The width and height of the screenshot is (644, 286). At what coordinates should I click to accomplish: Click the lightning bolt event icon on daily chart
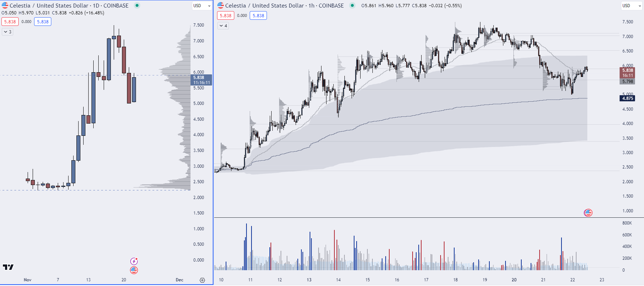134,261
